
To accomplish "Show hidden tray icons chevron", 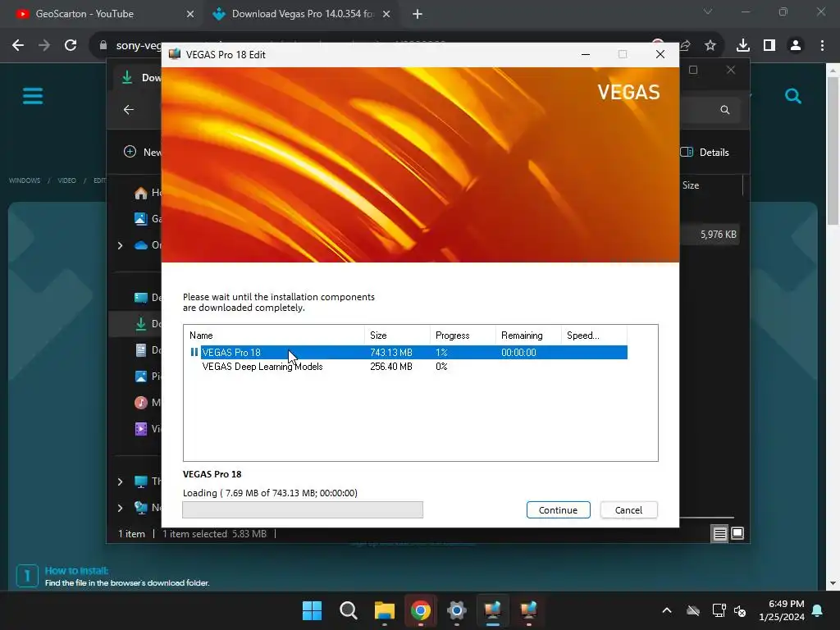I will pyautogui.click(x=667, y=610).
